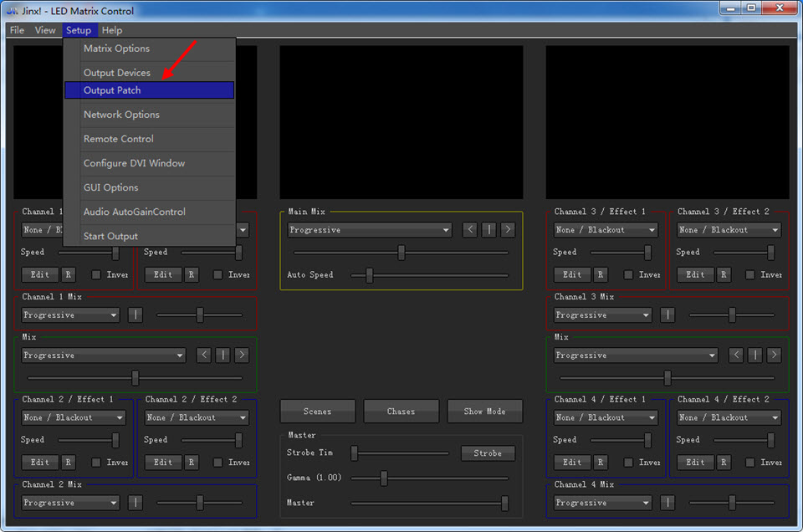Open the Channel 1 Mix Progressive dropdown
The width and height of the screenshot is (803, 532).
(70, 315)
